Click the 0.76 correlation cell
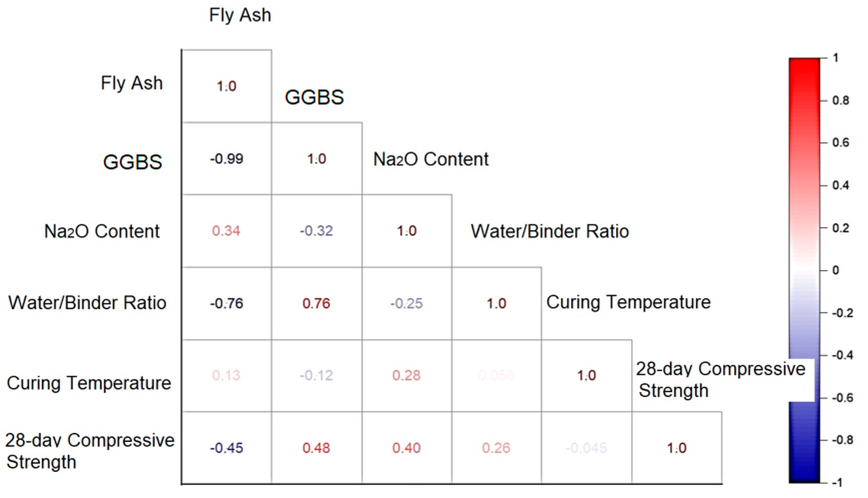The width and height of the screenshot is (868, 498). click(316, 303)
